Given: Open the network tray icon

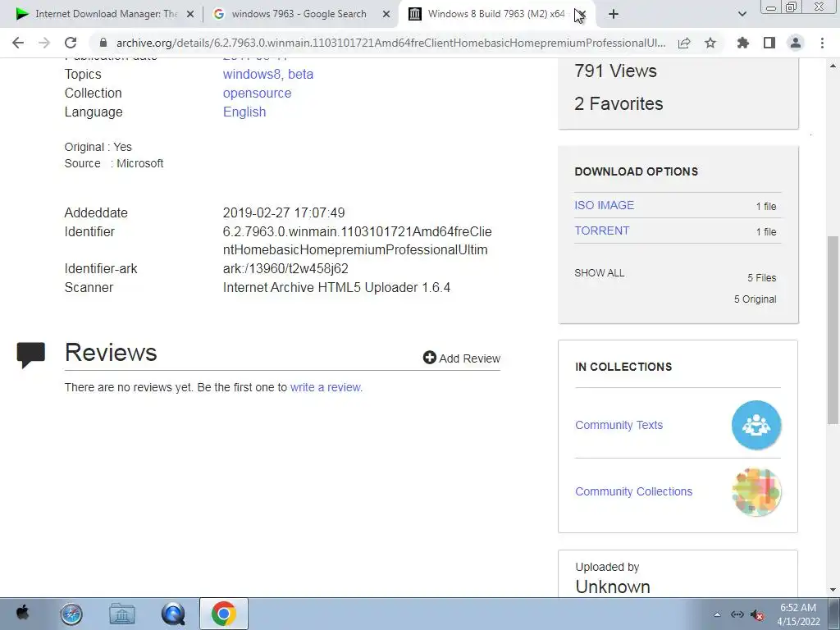Looking at the screenshot, I should point(737,614).
